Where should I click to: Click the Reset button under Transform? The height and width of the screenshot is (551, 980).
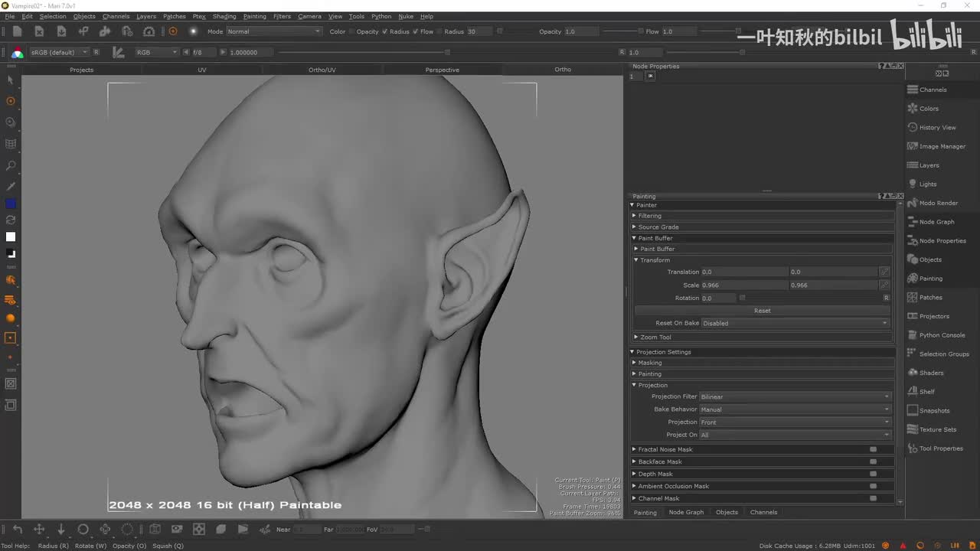[x=762, y=311]
